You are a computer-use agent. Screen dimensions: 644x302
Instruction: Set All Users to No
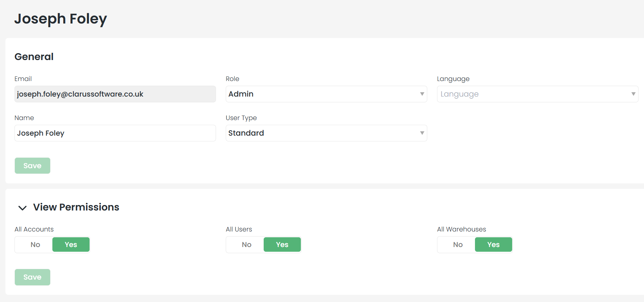tap(246, 245)
